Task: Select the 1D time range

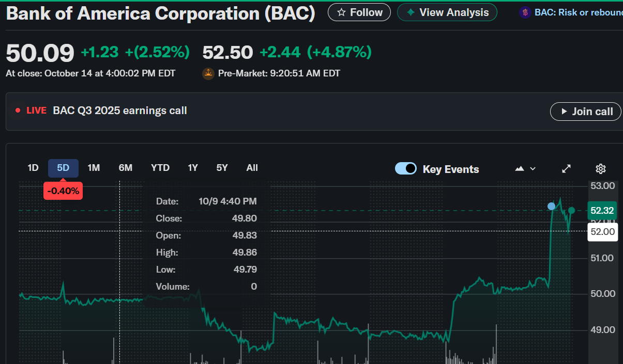Action: click(x=33, y=168)
